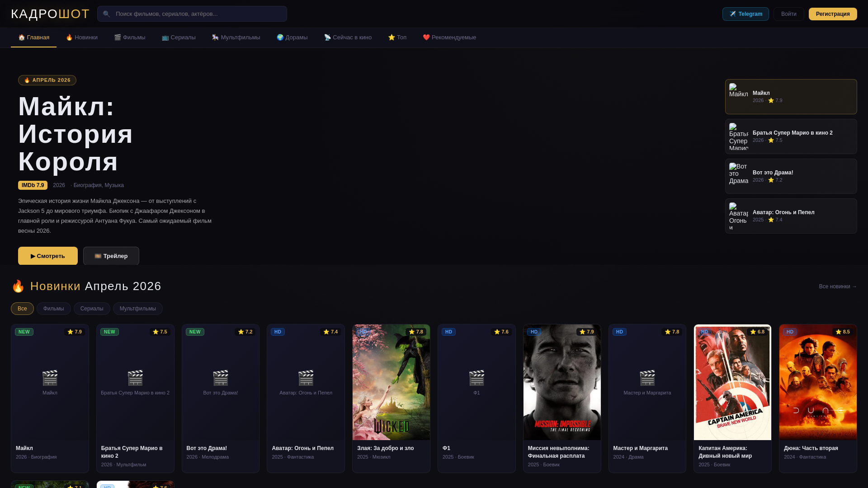The image size is (868, 488).
Task: Open Дюна: Часть вторая title link
Action: point(811,448)
